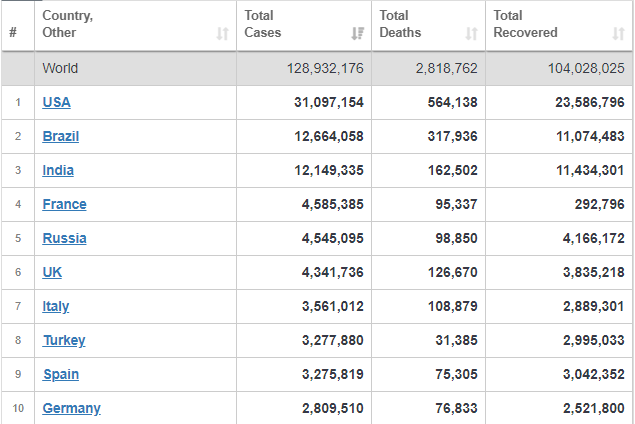Open the Italy country page
The image size is (635, 424).
click(56, 306)
